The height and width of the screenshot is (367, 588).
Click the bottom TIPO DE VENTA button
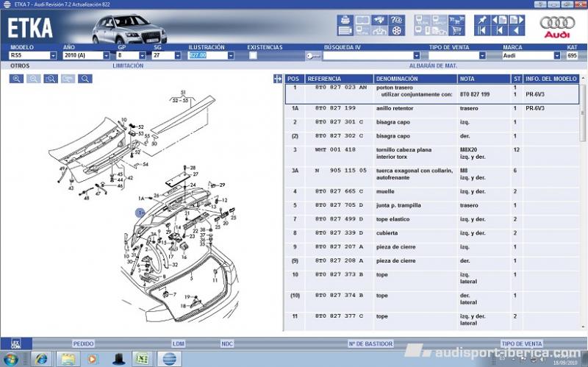pos(522,343)
